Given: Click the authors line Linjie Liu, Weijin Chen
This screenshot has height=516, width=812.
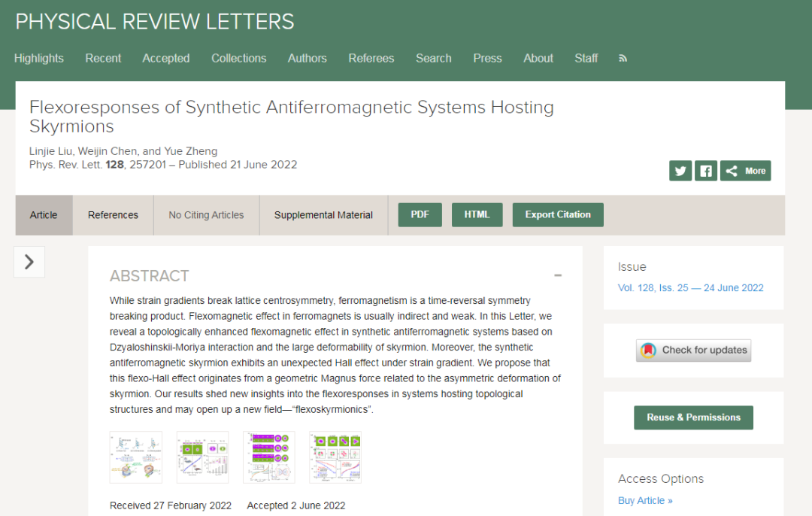Looking at the screenshot, I should 123,151.
